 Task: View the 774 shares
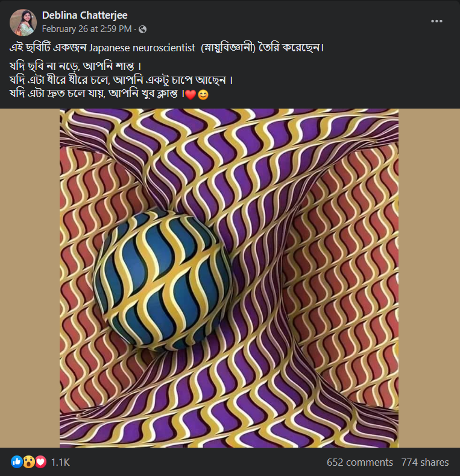point(425,462)
